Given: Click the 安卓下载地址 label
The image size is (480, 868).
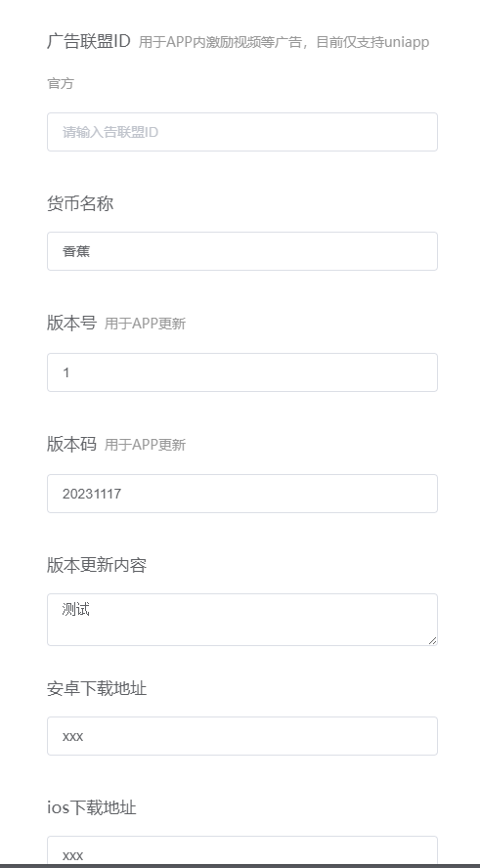Looking at the screenshot, I should [97, 688].
